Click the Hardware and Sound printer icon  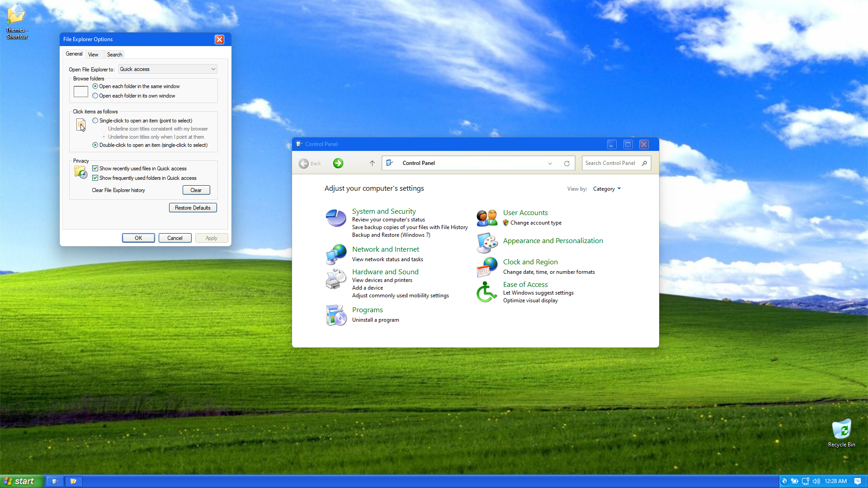click(x=336, y=279)
